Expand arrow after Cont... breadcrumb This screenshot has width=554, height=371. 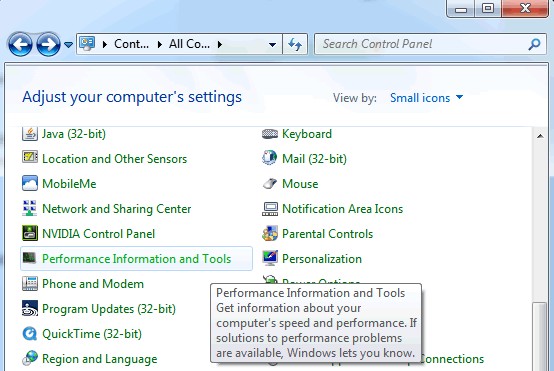point(160,45)
